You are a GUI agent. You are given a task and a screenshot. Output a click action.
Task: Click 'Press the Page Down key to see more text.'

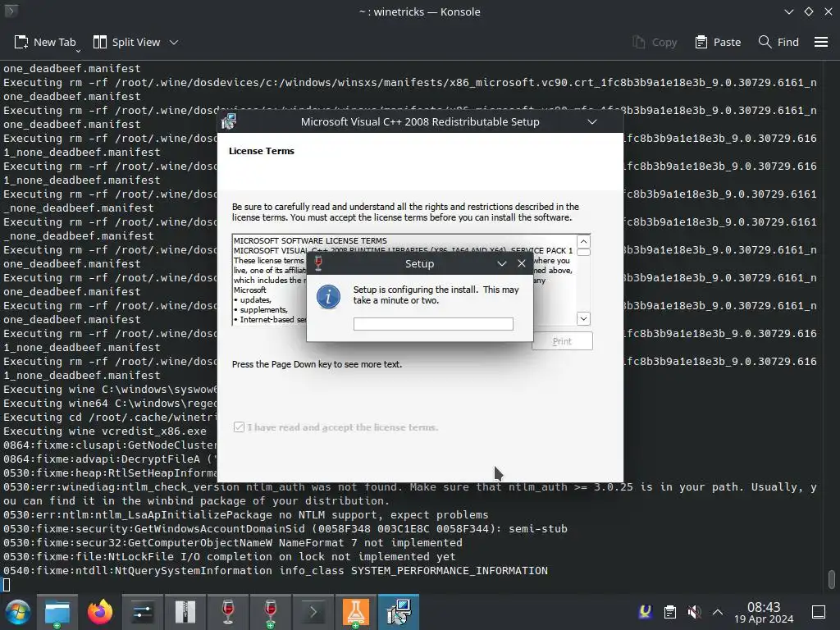(x=317, y=364)
